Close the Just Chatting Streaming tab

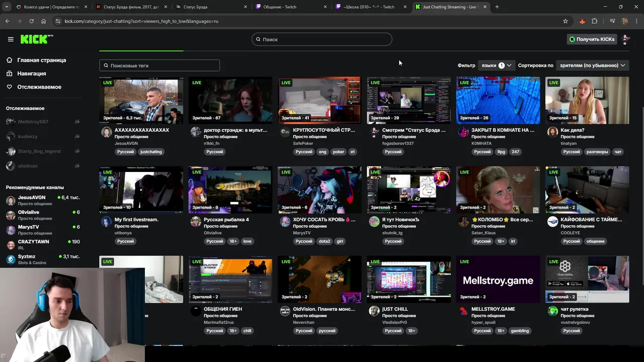[x=485, y=7]
